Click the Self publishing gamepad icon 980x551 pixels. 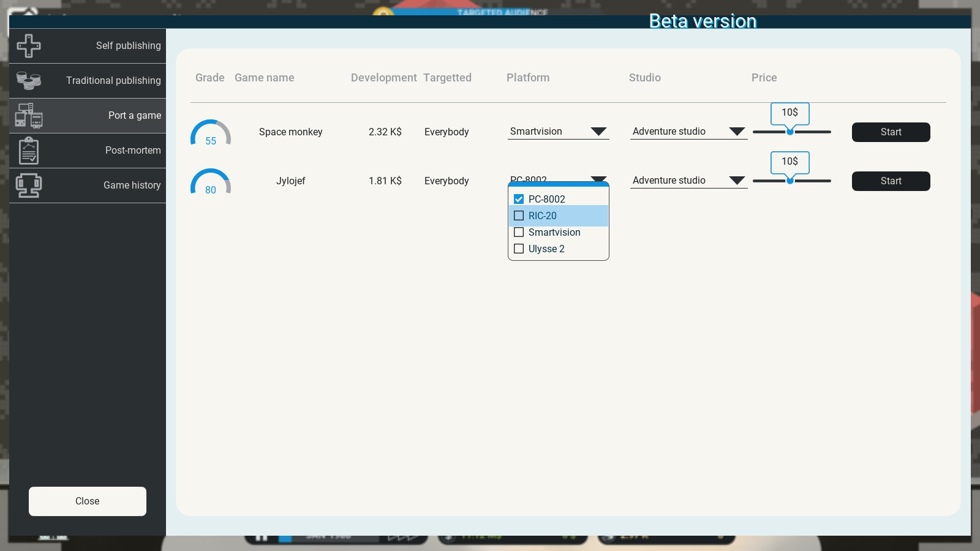coord(29,46)
